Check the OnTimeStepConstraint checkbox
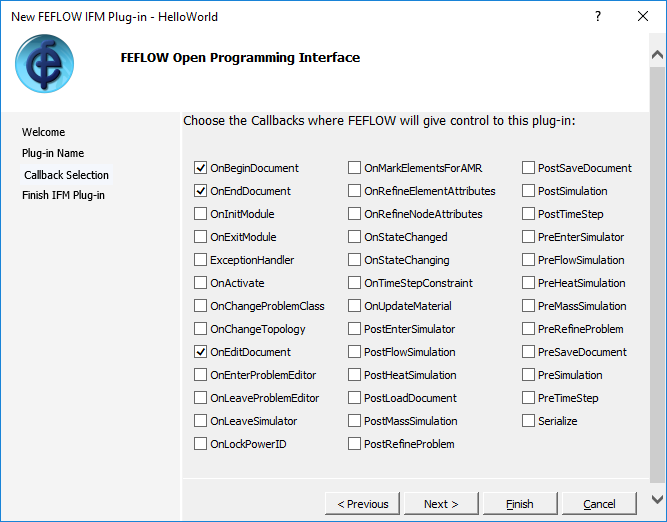This screenshot has width=667, height=522. coord(354,283)
